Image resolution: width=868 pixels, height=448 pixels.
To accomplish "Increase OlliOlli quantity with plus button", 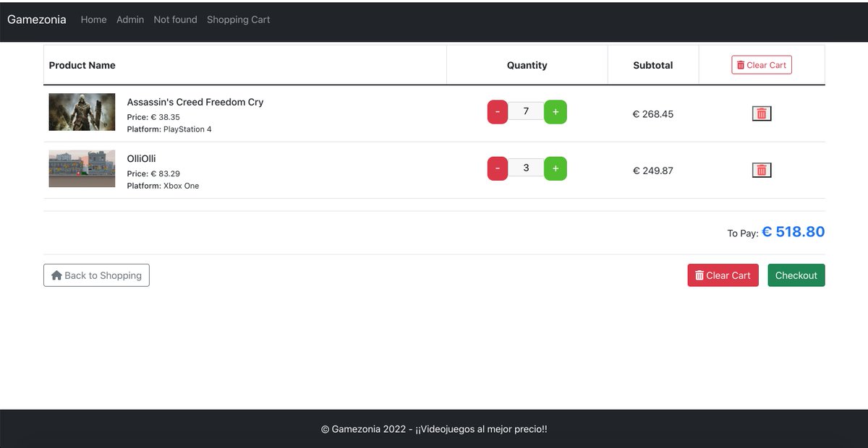I will [x=556, y=168].
